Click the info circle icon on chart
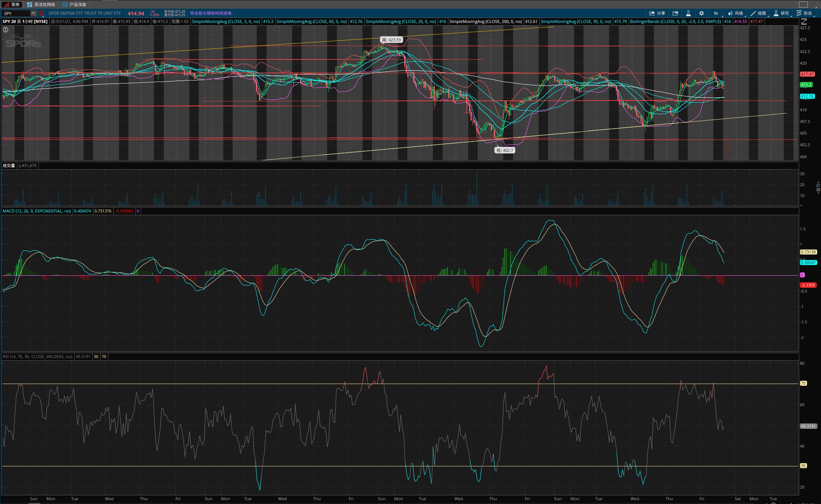The height and width of the screenshot is (504, 821). tap(6, 30)
